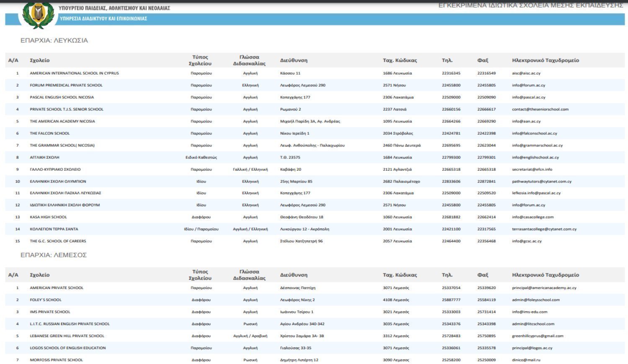Select the address Θεοφάνη Θεοδότου 18

302,217
